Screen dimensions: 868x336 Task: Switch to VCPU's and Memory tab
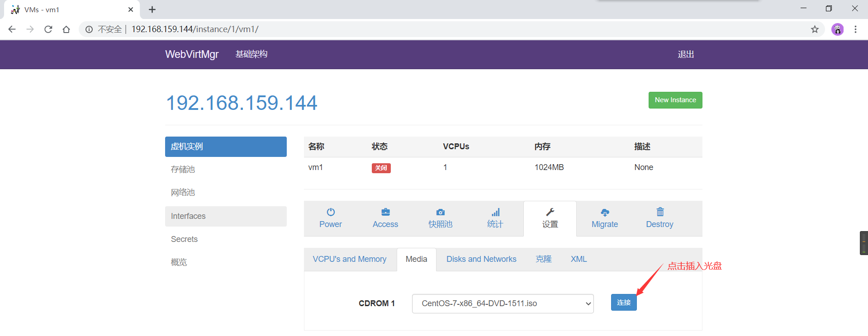[350, 259]
